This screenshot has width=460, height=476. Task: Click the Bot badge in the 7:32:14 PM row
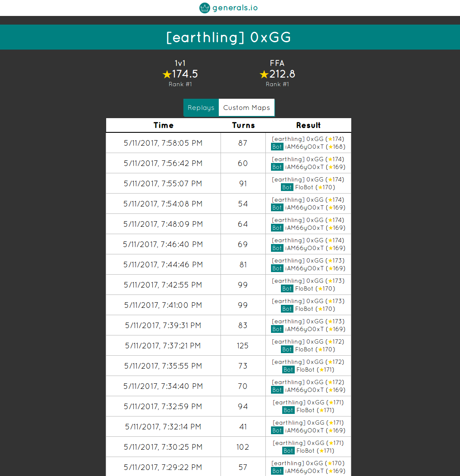(x=277, y=430)
